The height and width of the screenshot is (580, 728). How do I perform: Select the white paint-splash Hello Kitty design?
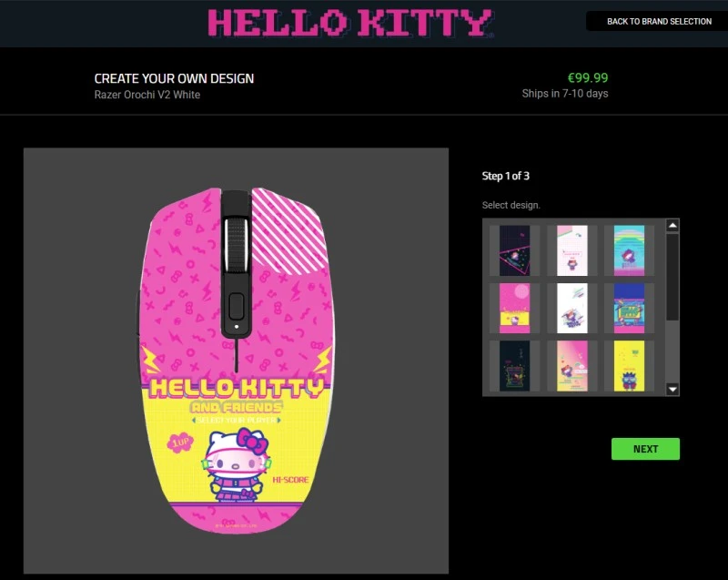point(571,309)
